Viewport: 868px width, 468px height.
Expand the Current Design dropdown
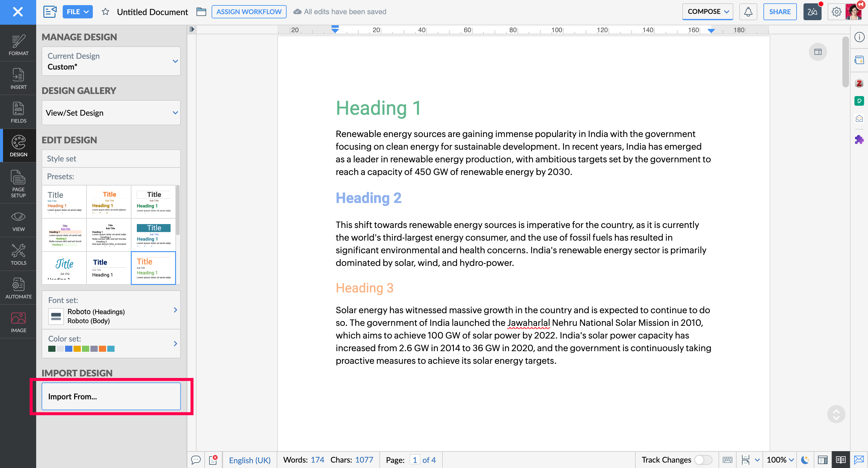point(111,61)
